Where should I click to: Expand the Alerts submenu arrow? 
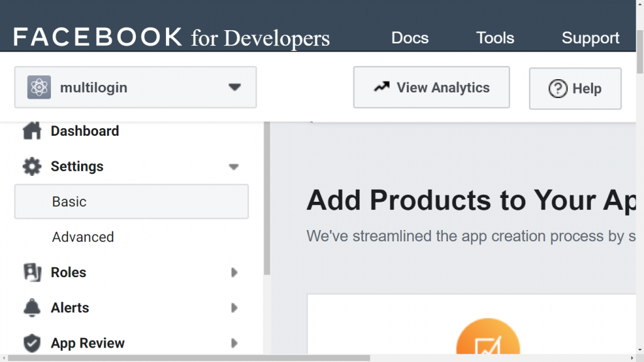(234, 308)
